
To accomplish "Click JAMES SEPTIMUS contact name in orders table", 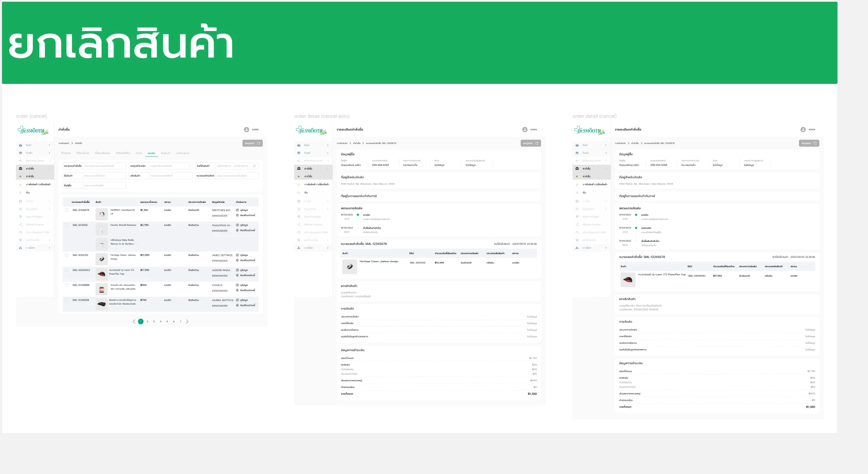I will (222, 255).
